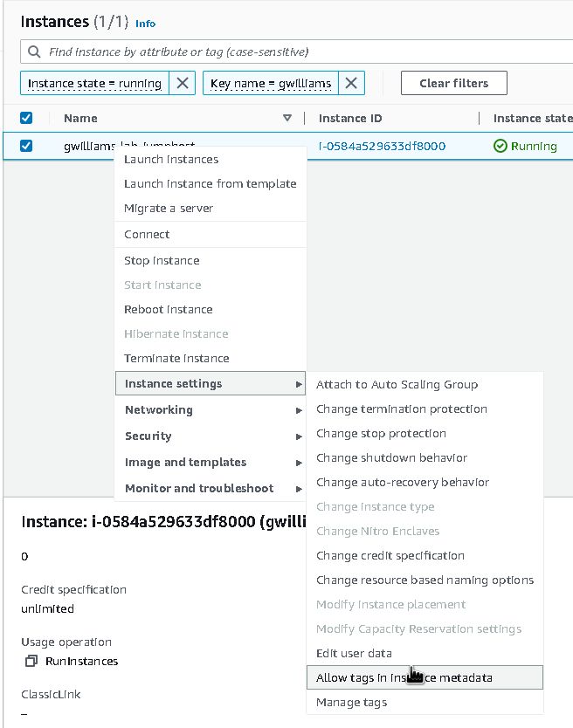Click the Clear filters button
Image resolution: width=573 pixels, height=728 pixels.
point(453,83)
